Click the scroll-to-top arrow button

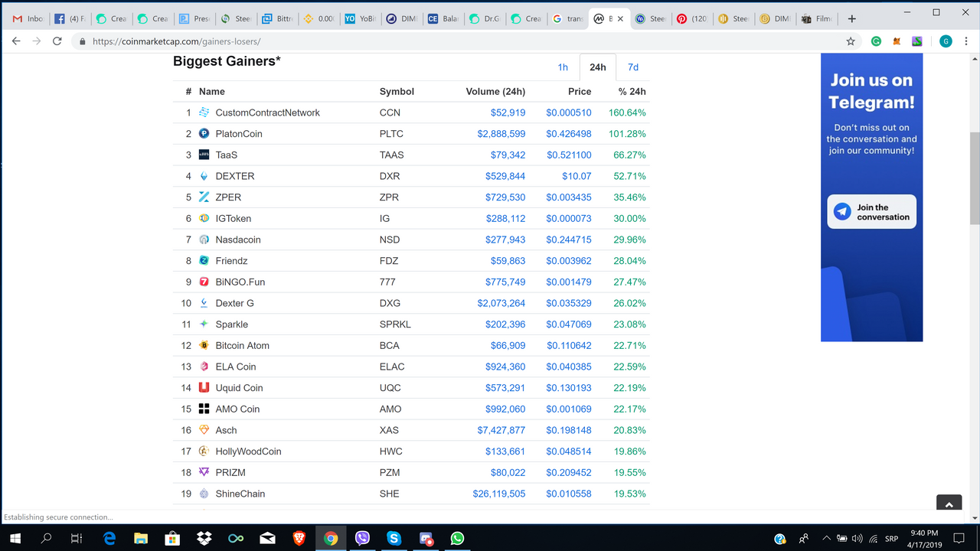(x=949, y=504)
